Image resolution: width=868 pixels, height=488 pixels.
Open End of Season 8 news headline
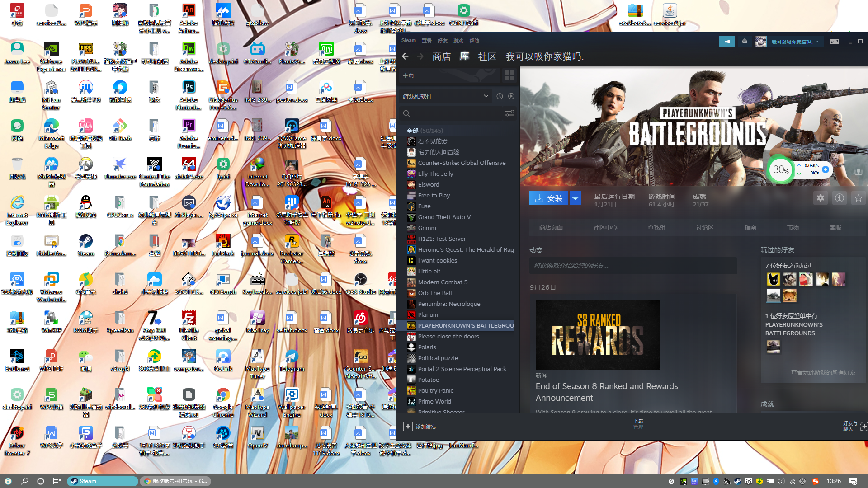607,392
